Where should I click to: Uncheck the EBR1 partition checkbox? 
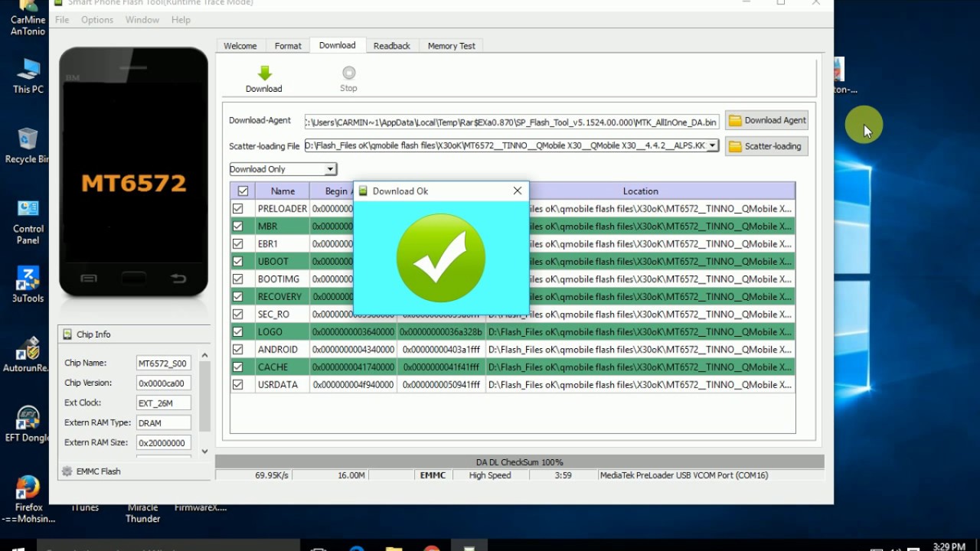click(238, 244)
